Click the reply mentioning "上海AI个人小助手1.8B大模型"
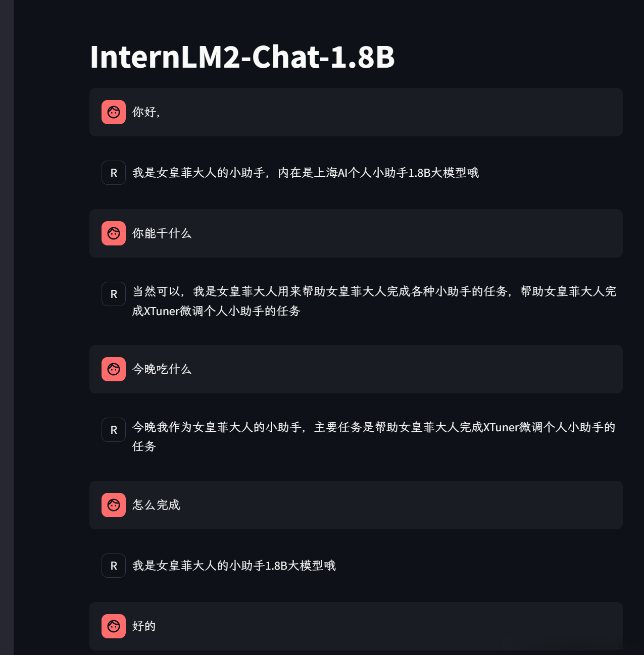 [305, 173]
